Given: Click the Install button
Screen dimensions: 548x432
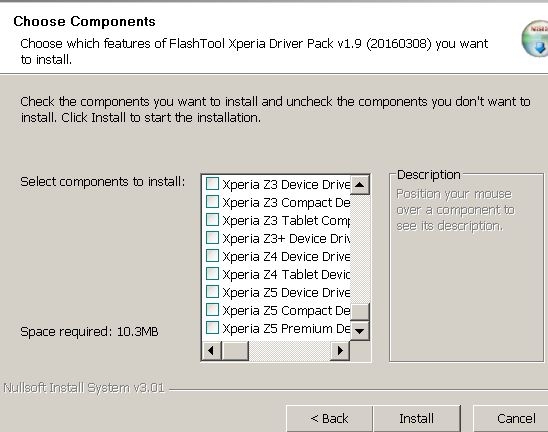Looking at the screenshot, I should (417, 418).
